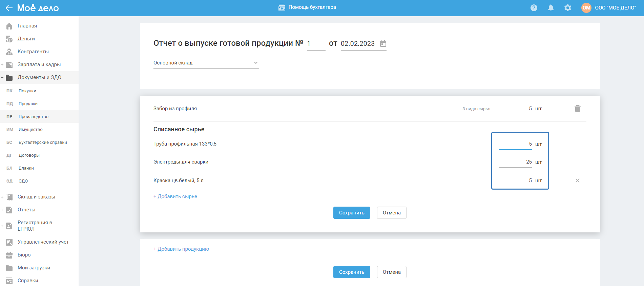Open settings gear in header
Viewport: 644px width, 286px height.
[x=568, y=8]
